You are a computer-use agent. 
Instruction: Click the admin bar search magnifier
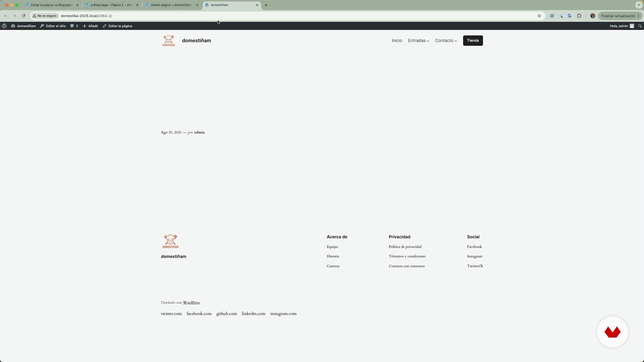[x=640, y=26]
